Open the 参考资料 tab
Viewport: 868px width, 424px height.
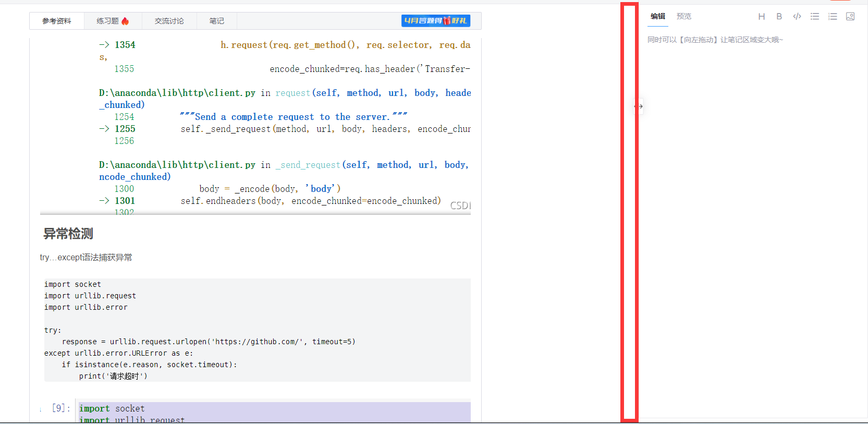[57, 21]
